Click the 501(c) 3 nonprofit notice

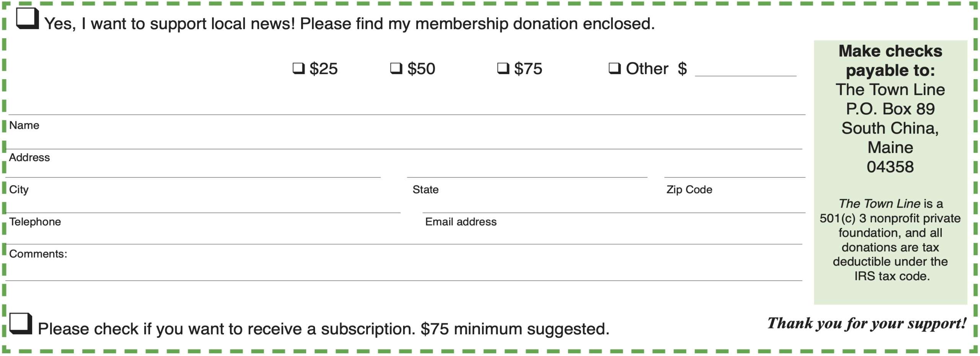[890, 240]
